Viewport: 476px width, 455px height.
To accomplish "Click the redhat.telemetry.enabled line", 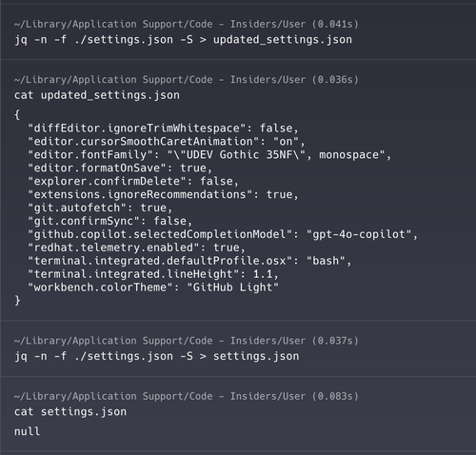I will pyautogui.click(x=136, y=247).
